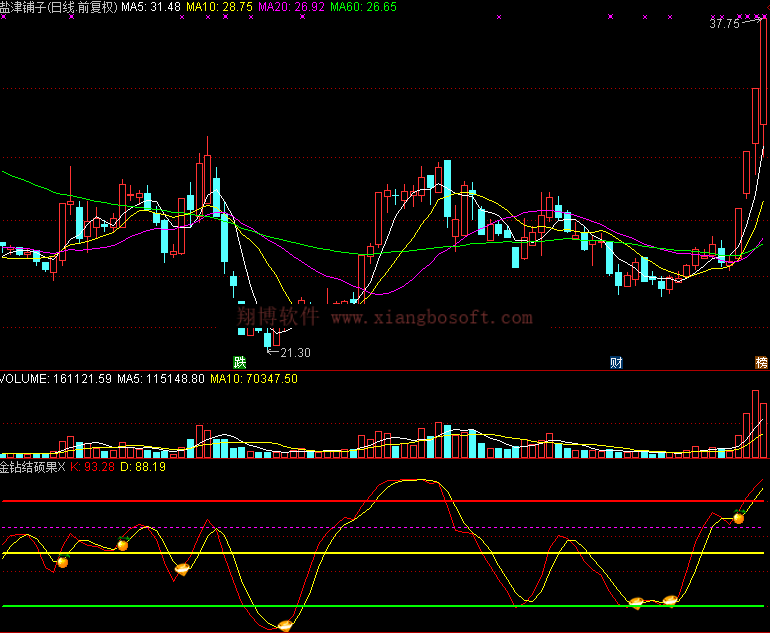Screen dimensions: 770x633
Task: Click the 盐津铺子(日线.前复权) chart title
Action: point(59,7)
